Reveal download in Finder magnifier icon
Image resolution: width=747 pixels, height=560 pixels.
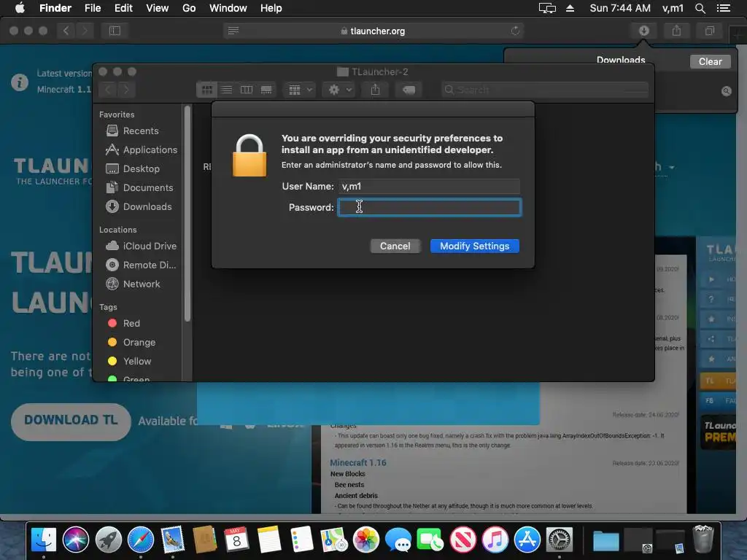click(726, 91)
